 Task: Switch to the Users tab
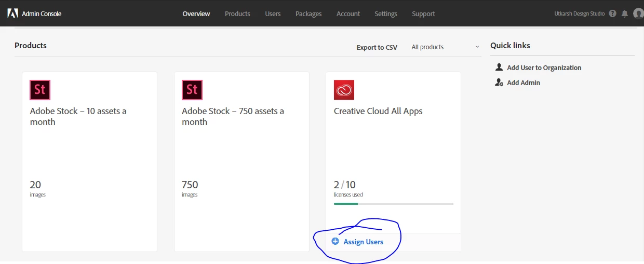coord(273,14)
